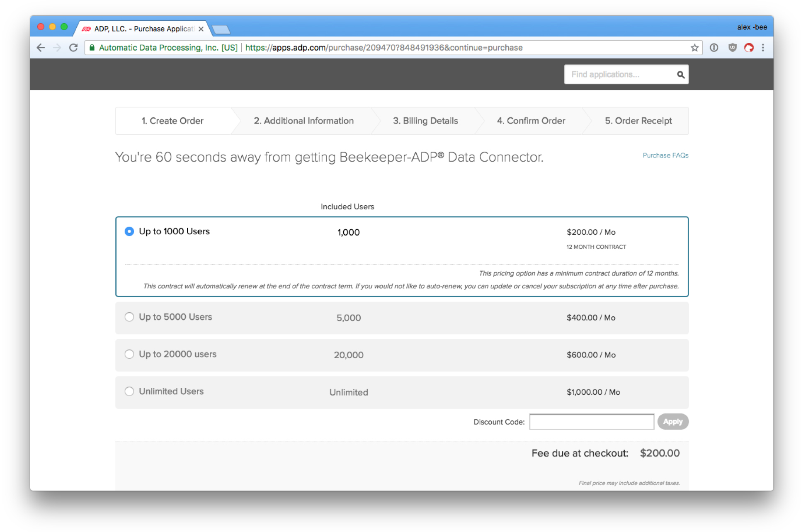Screen dimensions: 801x532
Task: Go to the Additional Information step
Action: tap(303, 121)
